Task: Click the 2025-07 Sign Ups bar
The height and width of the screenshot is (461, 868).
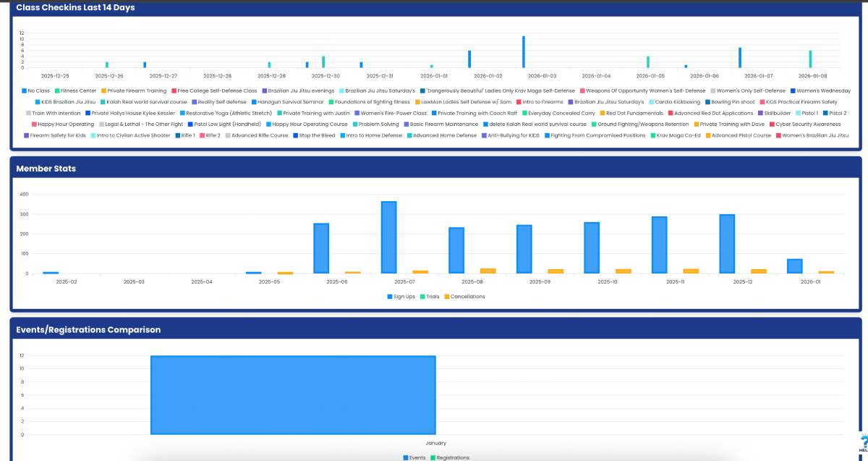Action: click(388, 237)
